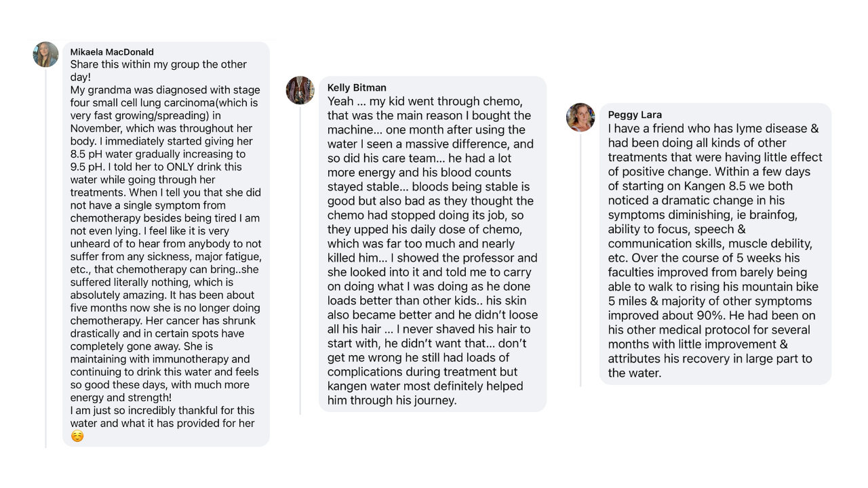Open Mikaela MacDonald's profile picture
This screenshot has height=488, width=868.
(x=45, y=55)
